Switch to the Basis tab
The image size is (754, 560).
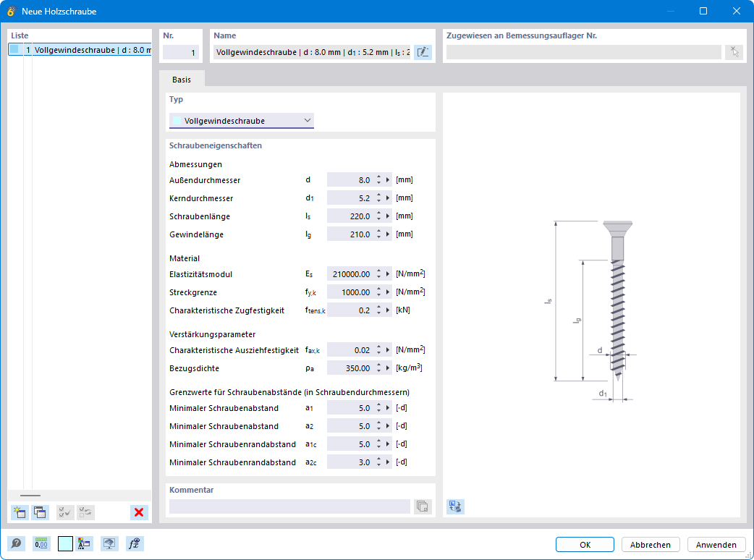(x=182, y=80)
